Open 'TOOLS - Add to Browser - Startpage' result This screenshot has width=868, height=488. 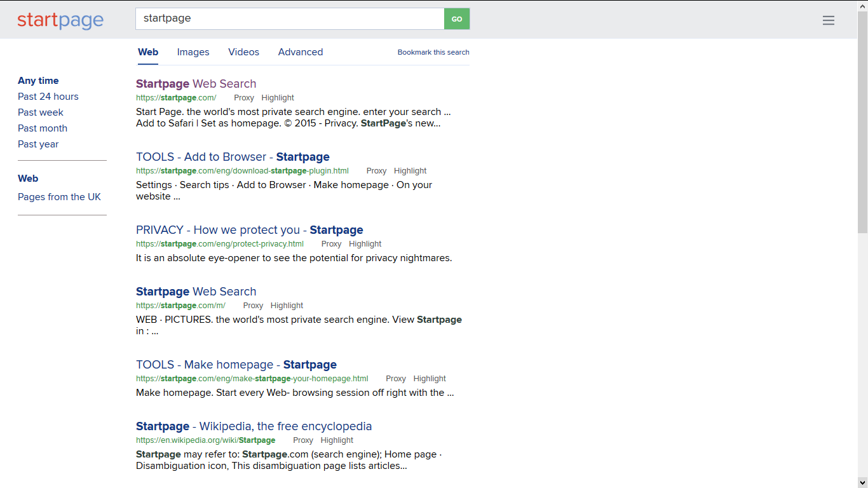point(233,157)
